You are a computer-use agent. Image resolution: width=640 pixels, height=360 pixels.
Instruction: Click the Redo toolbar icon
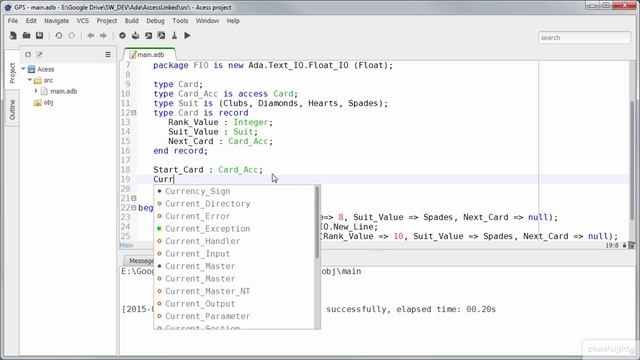coord(72,36)
